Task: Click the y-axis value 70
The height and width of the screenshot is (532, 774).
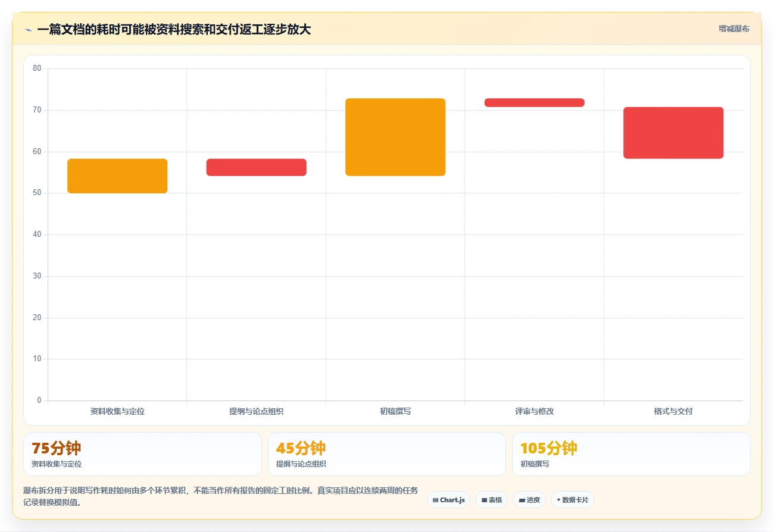Action: coord(37,110)
